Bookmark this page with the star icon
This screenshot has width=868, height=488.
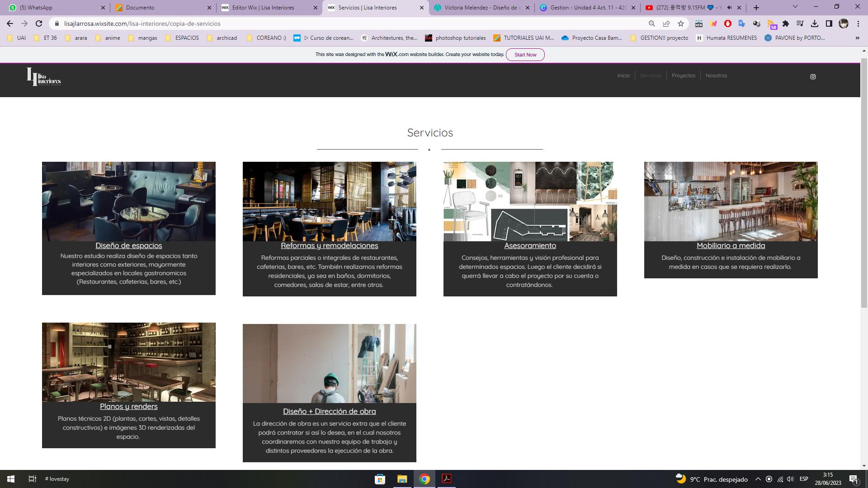pos(681,23)
